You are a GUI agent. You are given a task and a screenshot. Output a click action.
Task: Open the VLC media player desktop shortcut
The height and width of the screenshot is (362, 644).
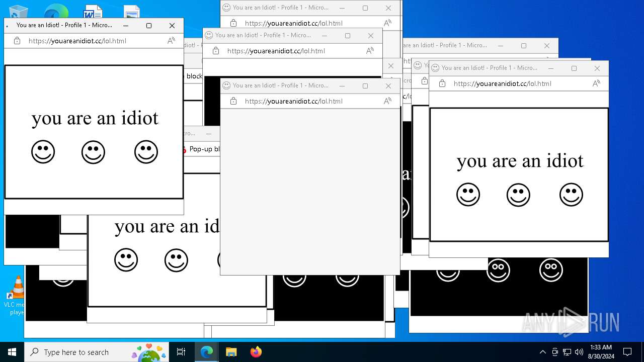point(17,296)
